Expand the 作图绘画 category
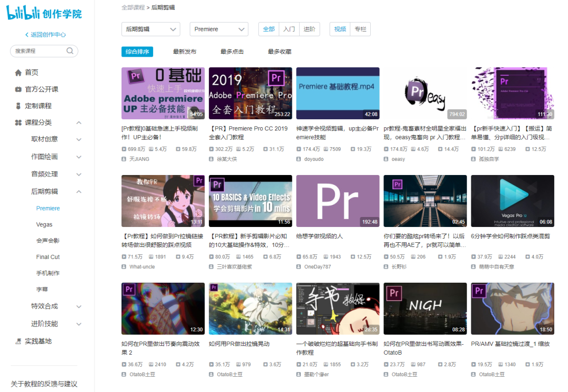 coord(78,157)
